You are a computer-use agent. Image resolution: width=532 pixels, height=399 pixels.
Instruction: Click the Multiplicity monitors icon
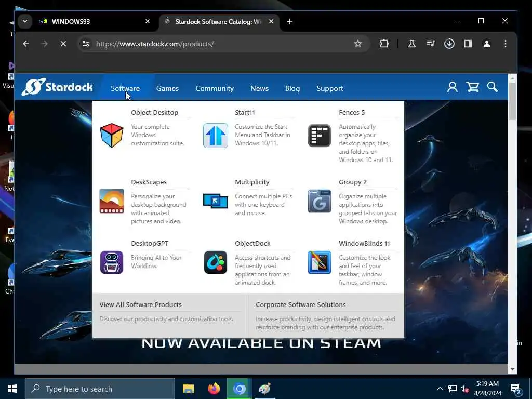(x=216, y=201)
